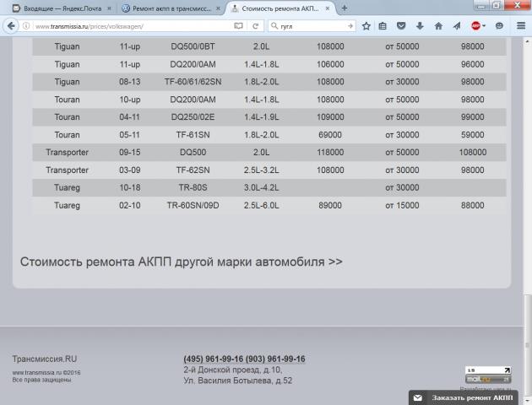Click 3.0L-4.2L engine size cell
The width and height of the screenshot is (532, 405).
[x=261, y=187]
